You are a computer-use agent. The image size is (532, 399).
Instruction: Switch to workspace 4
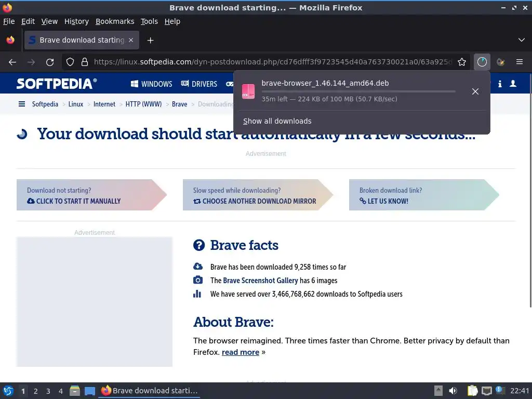[61, 391]
